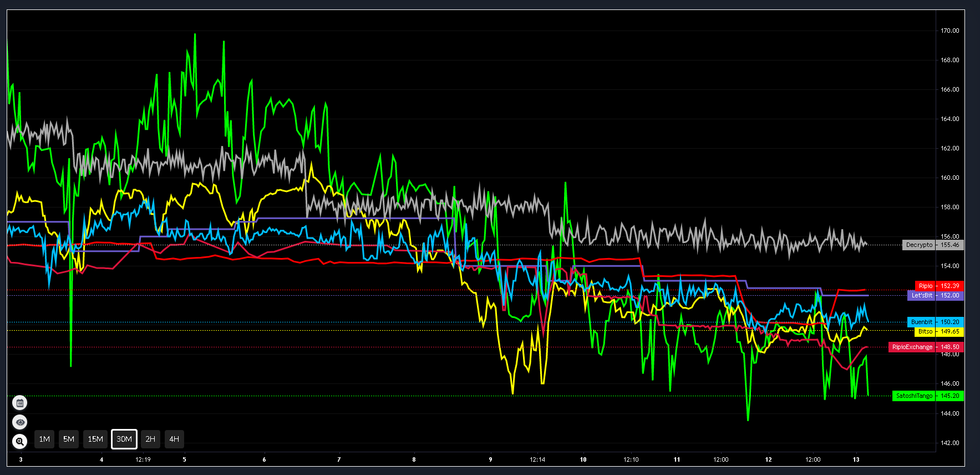Click the 142.00 price axis value
980x475 pixels.
[949, 443]
